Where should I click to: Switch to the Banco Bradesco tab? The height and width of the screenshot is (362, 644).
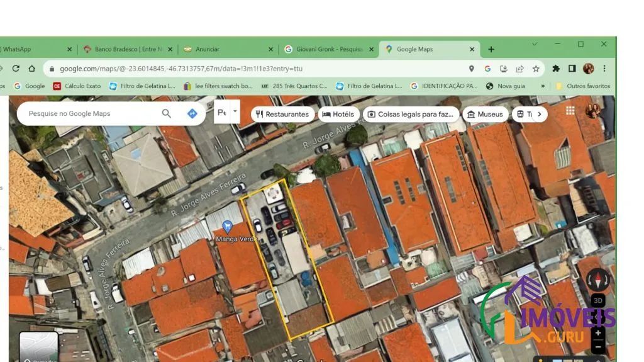127,49
